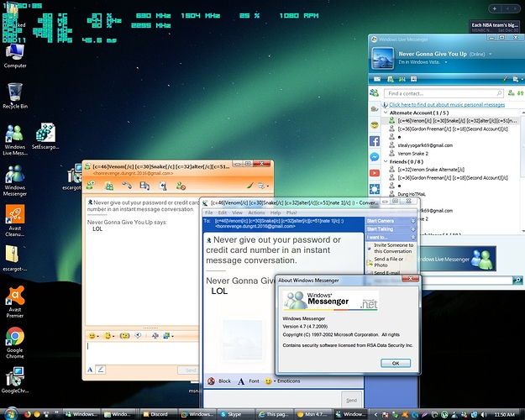Click the Send button in Windows Messenger conversation
This screenshot has height=420, width=525.
pyautogui.click(x=351, y=400)
